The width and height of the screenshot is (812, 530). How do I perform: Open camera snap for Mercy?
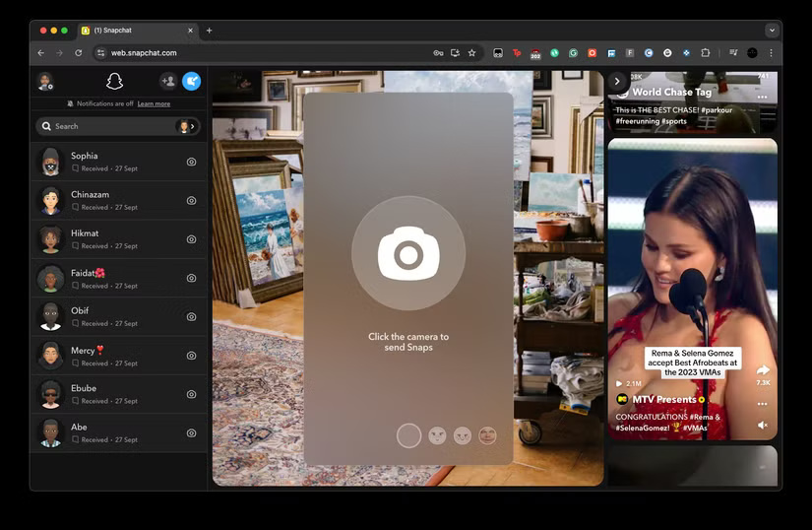(x=191, y=356)
